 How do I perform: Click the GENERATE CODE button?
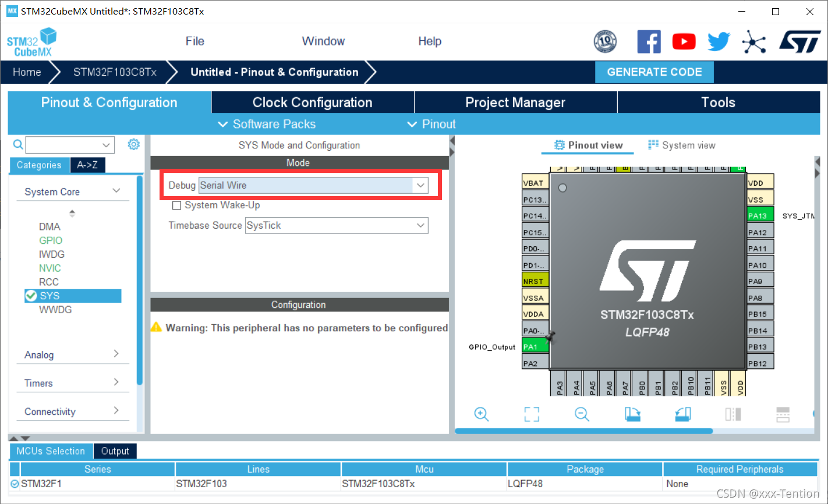tap(654, 72)
